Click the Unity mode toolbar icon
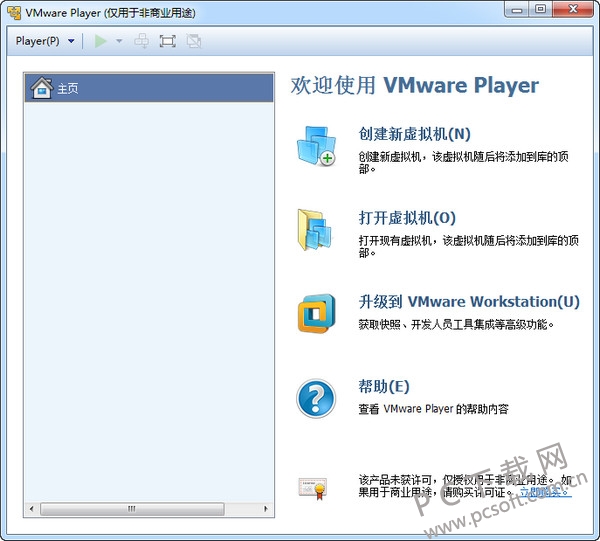The image size is (600, 541). click(194, 41)
